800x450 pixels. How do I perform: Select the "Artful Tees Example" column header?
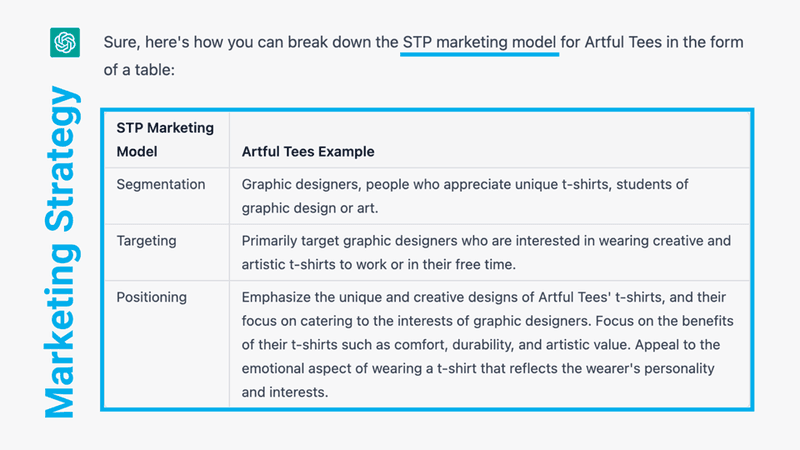[308, 152]
